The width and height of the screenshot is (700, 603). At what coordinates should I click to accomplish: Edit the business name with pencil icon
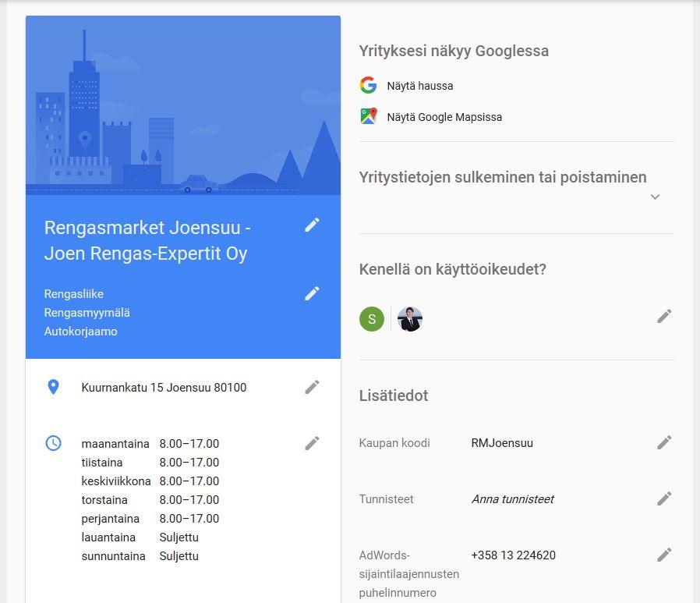click(312, 225)
